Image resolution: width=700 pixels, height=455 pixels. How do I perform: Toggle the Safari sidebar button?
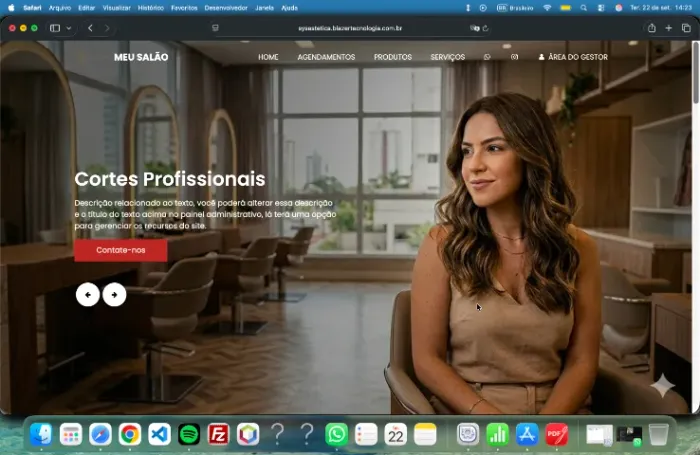tap(55, 28)
